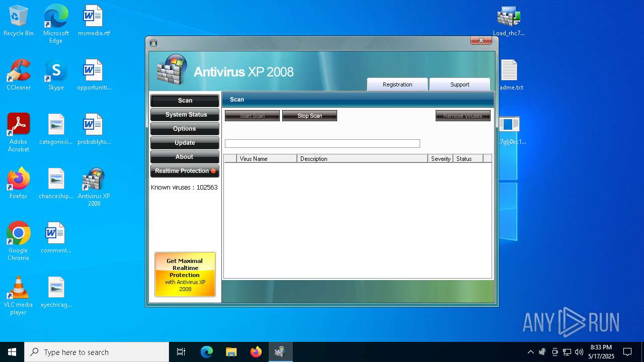Screen dimensions: 644x362
Task: Launch Firefox from desktop shortcut
Action: pos(19,184)
